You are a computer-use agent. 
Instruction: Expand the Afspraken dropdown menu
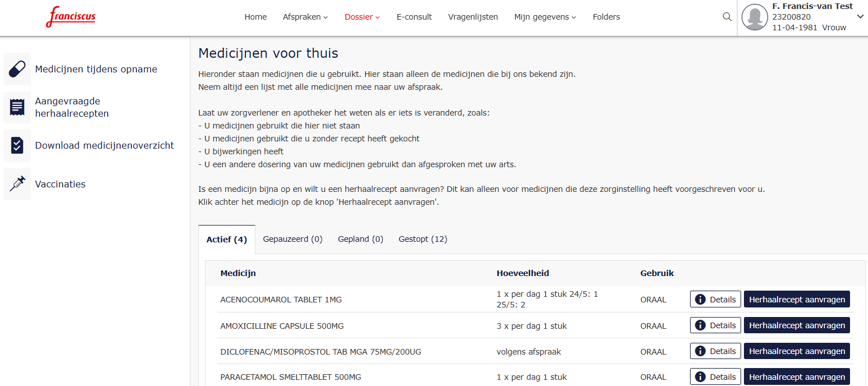[305, 17]
